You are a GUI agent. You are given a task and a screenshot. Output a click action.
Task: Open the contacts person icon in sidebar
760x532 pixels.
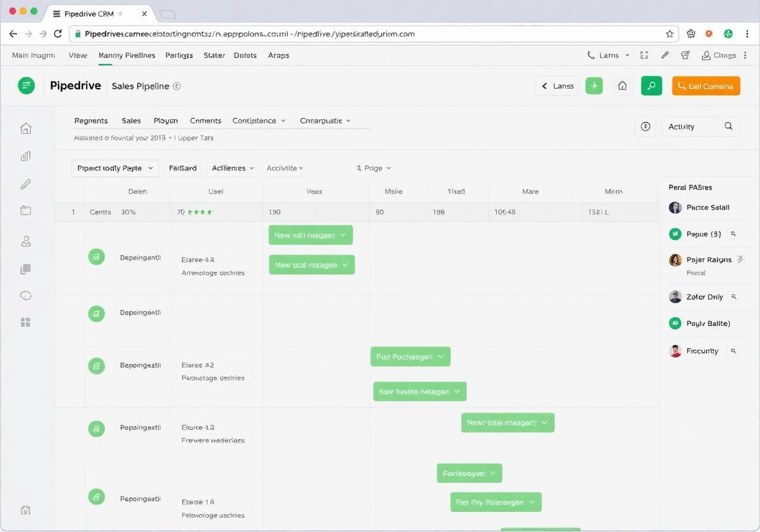pyautogui.click(x=26, y=241)
